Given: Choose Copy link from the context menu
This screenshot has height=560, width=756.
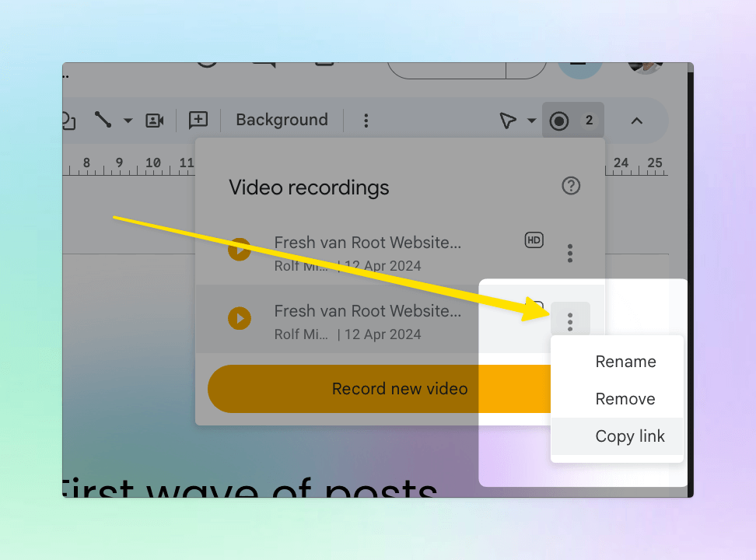Looking at the screenshot, I should (630, 436).
